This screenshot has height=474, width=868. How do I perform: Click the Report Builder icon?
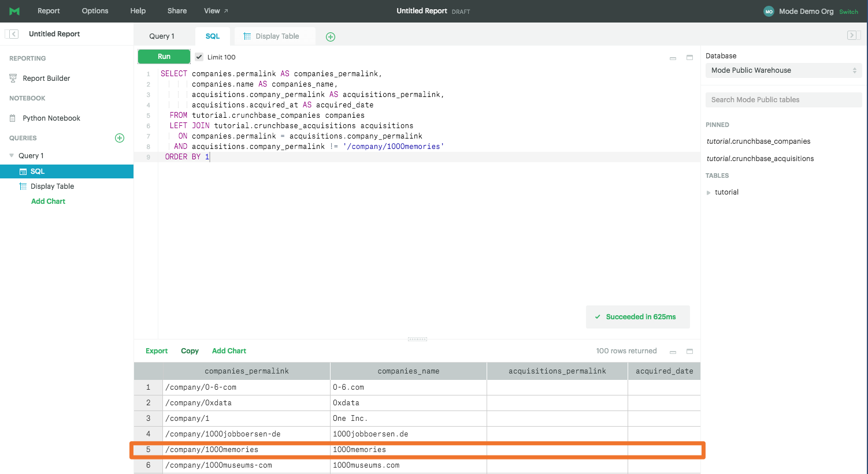(x=13, y=79)
